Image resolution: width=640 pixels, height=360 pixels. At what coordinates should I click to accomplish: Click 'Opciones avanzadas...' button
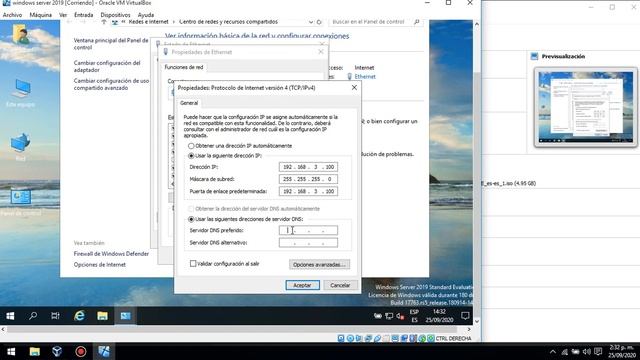click(x=319, y=264)
